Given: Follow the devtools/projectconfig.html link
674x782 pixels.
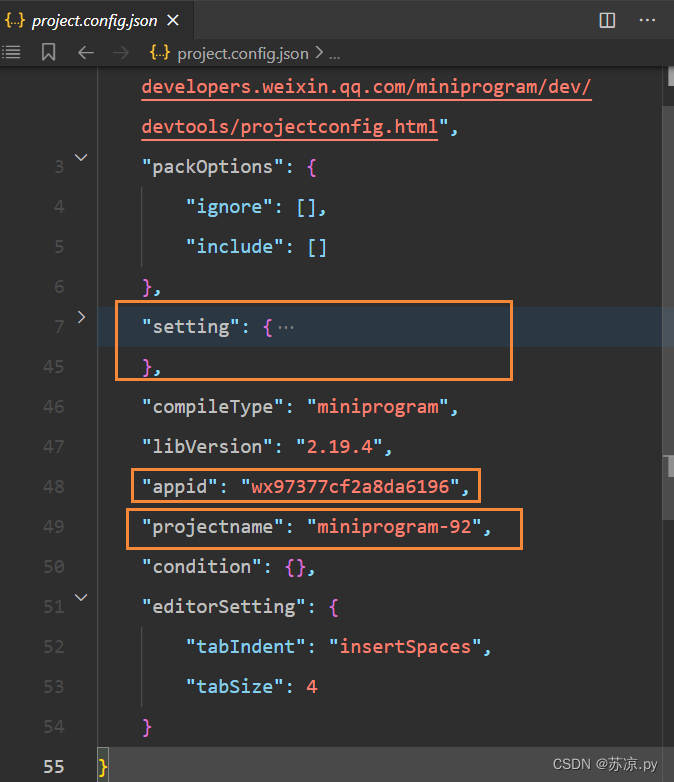Looking at the screenshot, I should click(289, 127).
